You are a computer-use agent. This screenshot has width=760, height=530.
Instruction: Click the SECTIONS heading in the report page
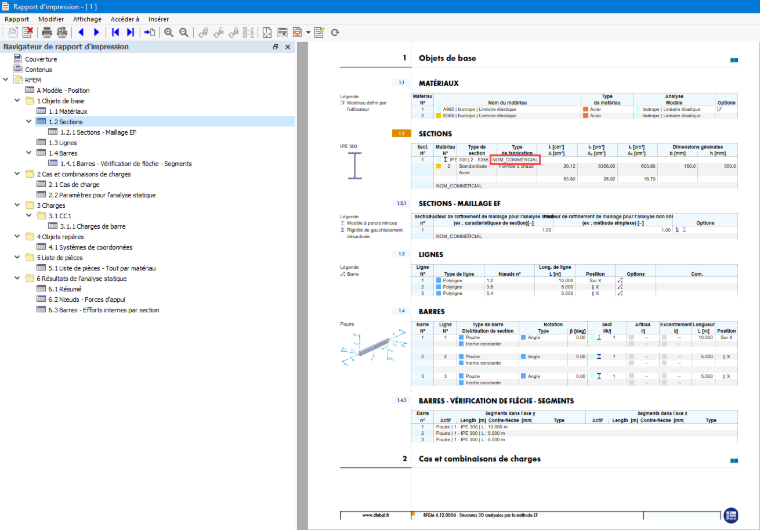tap(435, 133)
